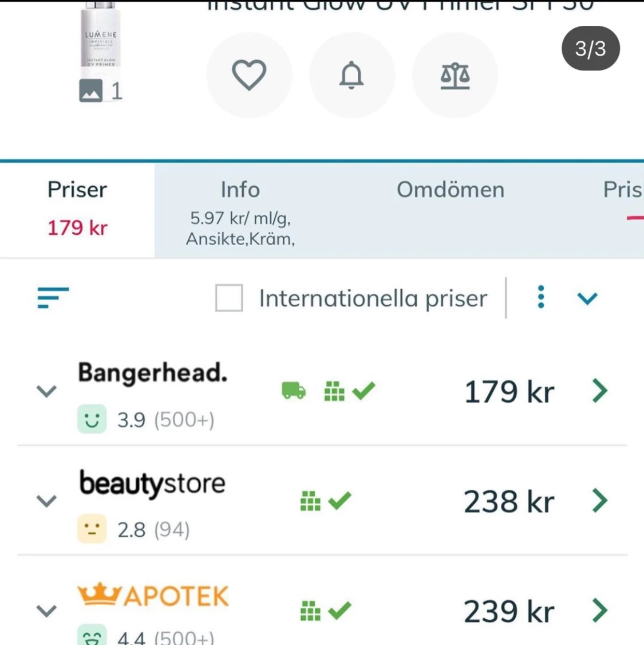The width and height of the screenshot is (644, 645).
Task: Go to Apotek 239 kr offer
Action: (x=599, y=611)
